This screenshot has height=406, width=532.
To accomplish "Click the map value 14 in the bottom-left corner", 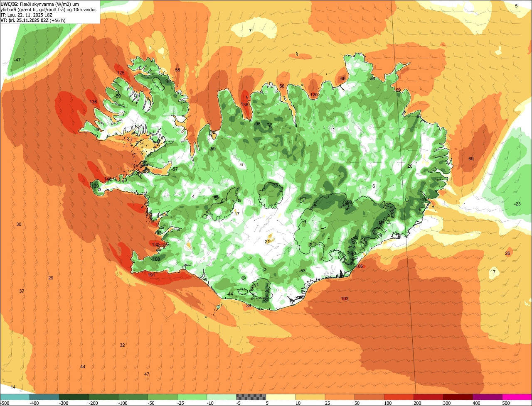I will pos(13,387).
